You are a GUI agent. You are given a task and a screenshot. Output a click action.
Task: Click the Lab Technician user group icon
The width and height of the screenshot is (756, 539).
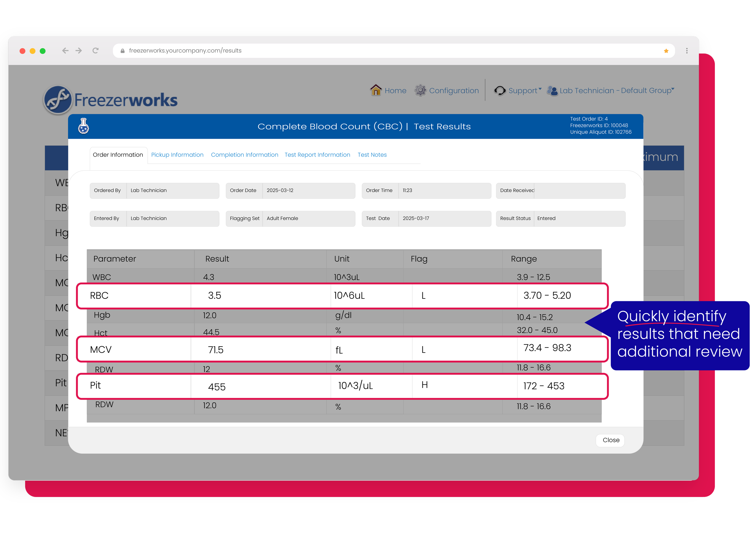[552, 91]
